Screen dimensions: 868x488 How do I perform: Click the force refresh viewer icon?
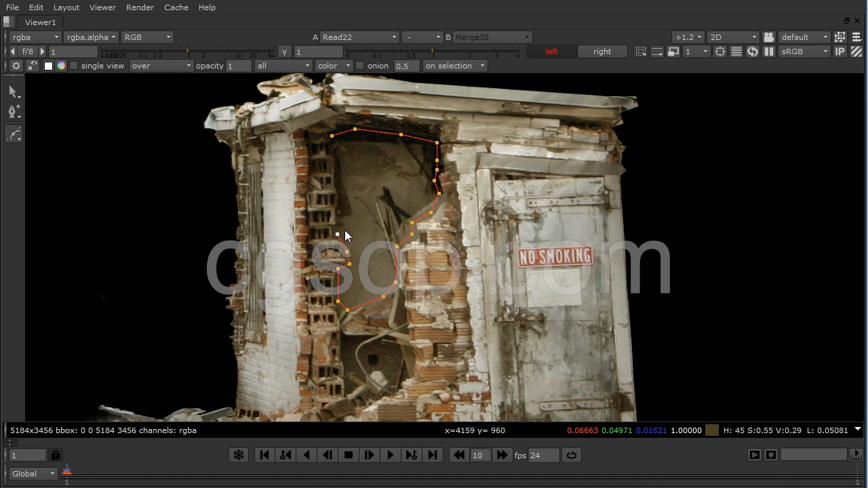[x=753, y=52]
